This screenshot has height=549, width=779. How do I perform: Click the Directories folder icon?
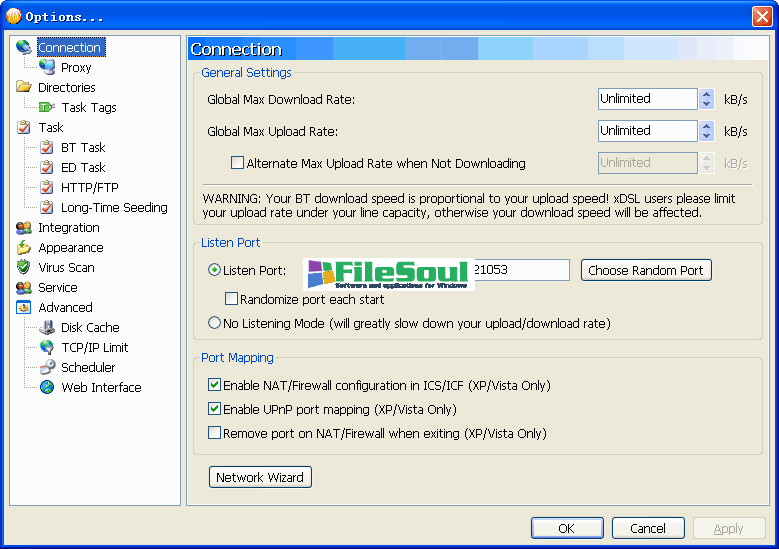(24, 87)
